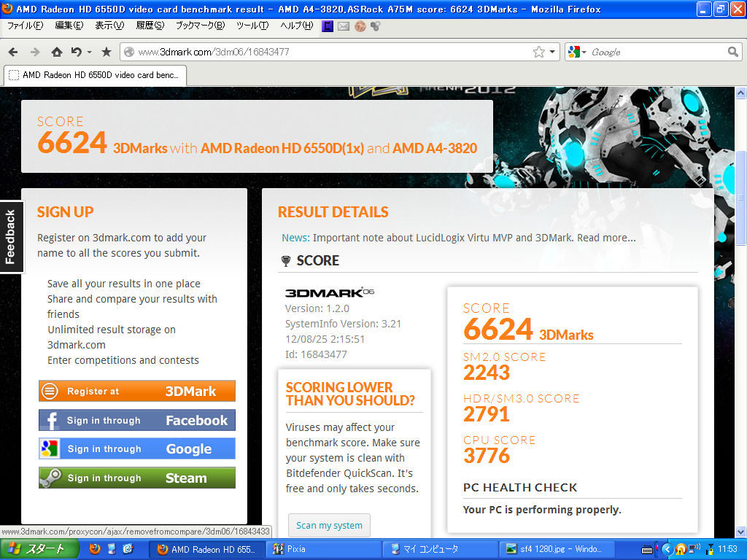The height and width of the screenshot is (560, 747).
Task: Click in the address bar URL field
Action: pyautogui.click(x=328, y=52)
